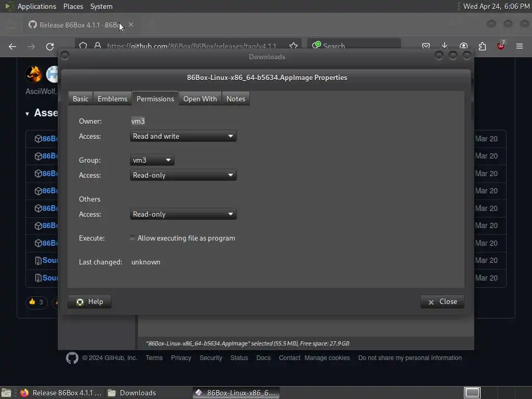Open the Emblems tab
Screen dimensions: 532x399
(112, 99)
